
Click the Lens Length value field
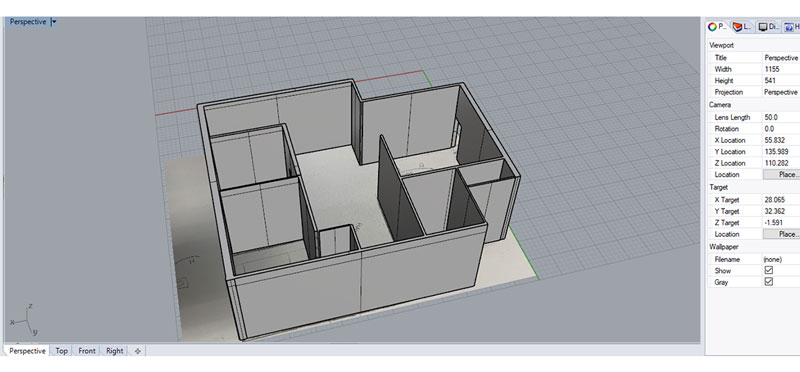781,117
